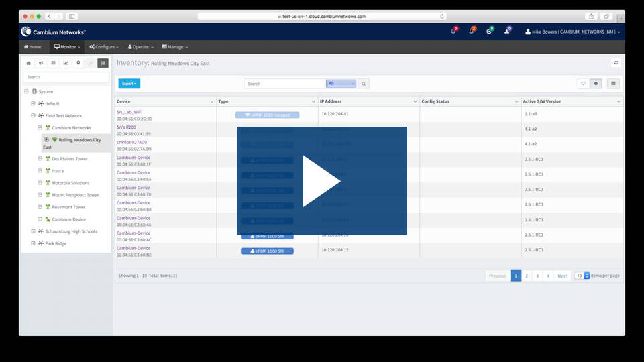The image size is (644, 362).
Task: Select the table view icon in sidebar toolbar
Action: [53, 63]
